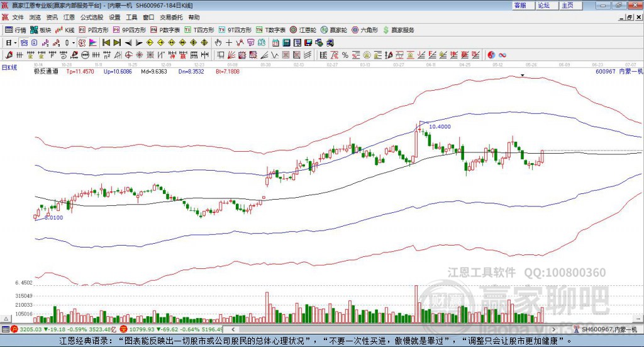
Task: Open the 行情 quotes view
Action: (16, 30)
